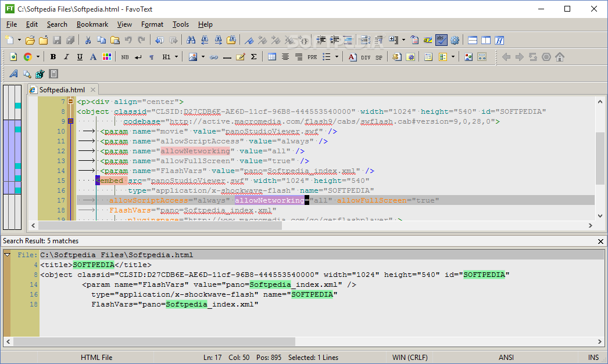Insert hyperlink using the chain icon
Image resolution: width=608 pixels, height=364 pixels.
pyautogui.click(x=214, y=57)
